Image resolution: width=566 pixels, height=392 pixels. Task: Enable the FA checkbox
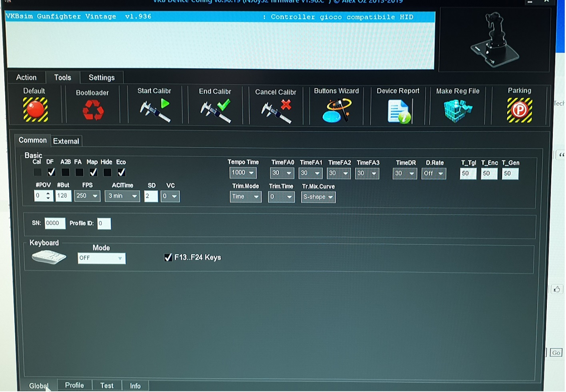point(79,172)
